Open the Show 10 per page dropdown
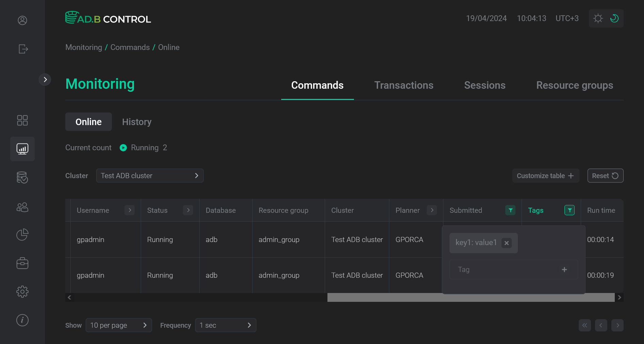This screenshot has height=344, width=644. pyautogui.click(x=119, y=325)
